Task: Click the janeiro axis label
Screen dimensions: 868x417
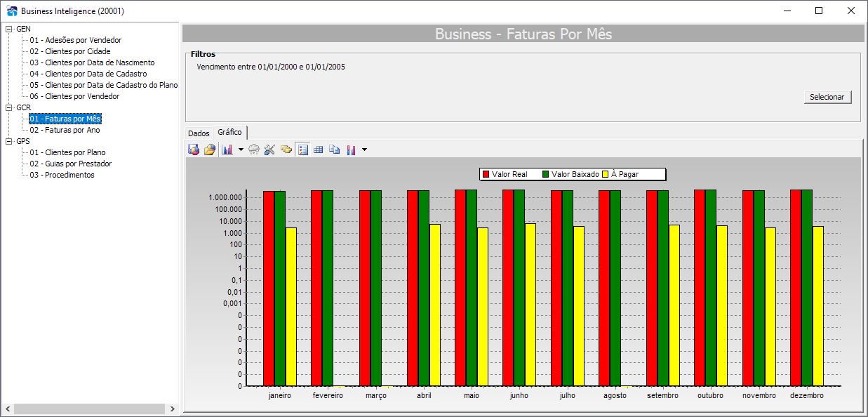Action: click(x=279, y=396)
